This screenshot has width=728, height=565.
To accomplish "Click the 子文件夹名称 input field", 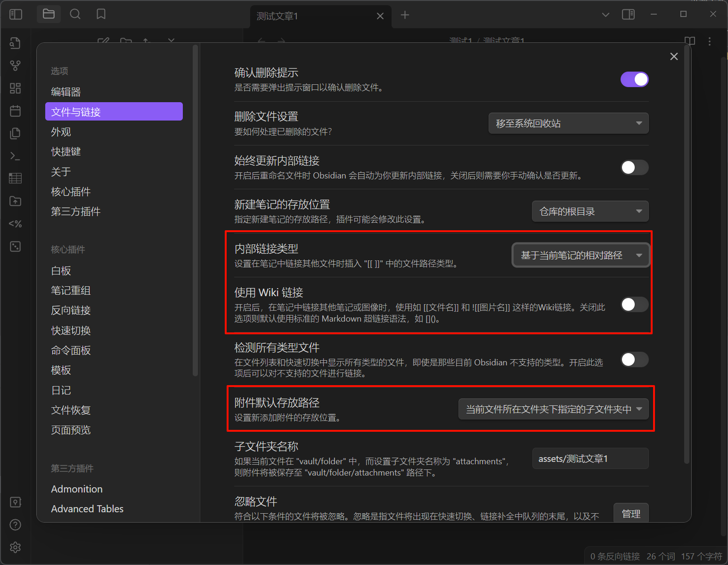I will click(590, 458).
